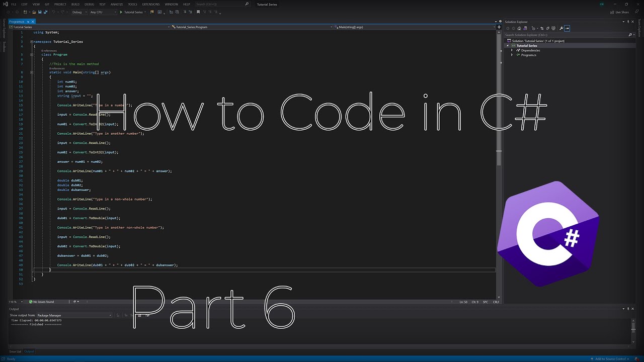The image size is (644, 362).
Task: Open the Show output from dropdown
Action: click(74, 315)
